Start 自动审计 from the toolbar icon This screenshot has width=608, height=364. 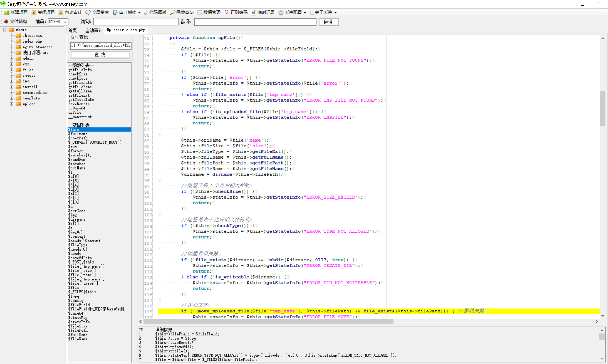click(x=61, y=13)
